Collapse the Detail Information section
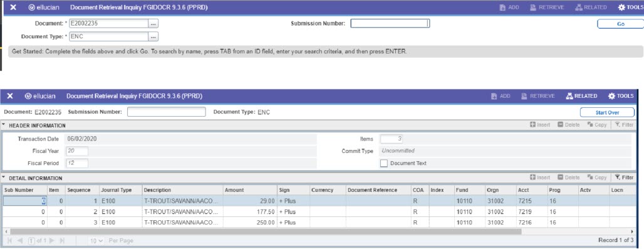 pos(4,178)
